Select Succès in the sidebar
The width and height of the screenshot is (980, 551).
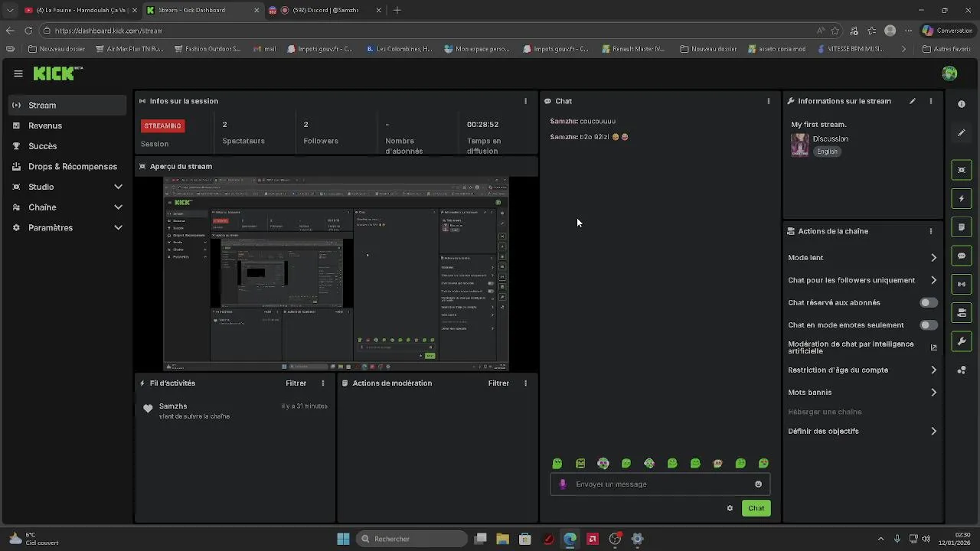tap(67, 146)
